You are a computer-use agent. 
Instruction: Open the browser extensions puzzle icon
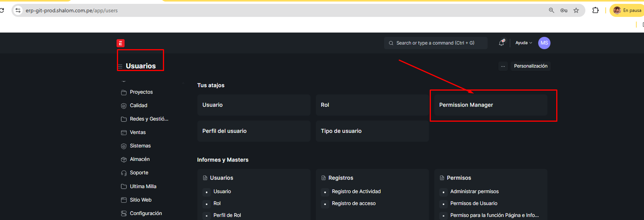(x=595, y=10)
